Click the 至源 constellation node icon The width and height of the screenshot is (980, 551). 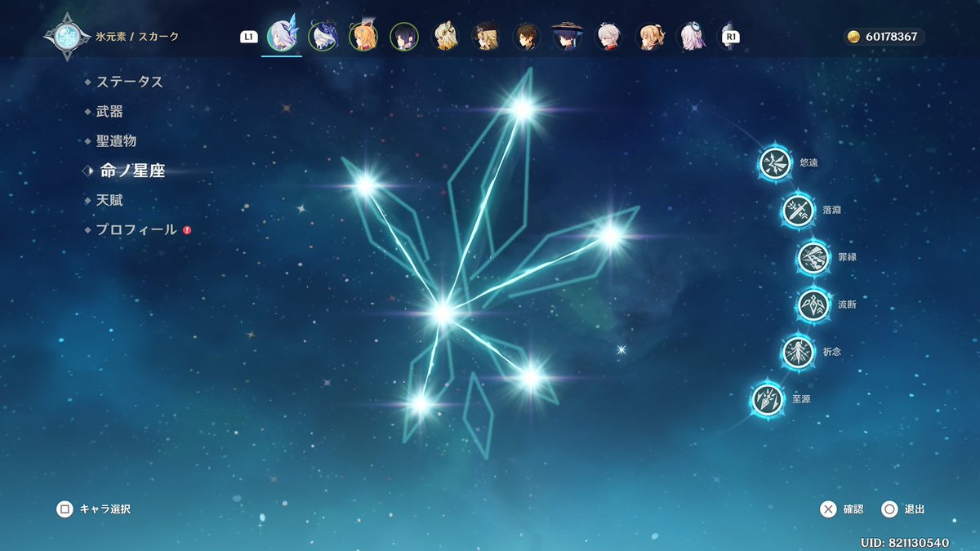(767, 399)
